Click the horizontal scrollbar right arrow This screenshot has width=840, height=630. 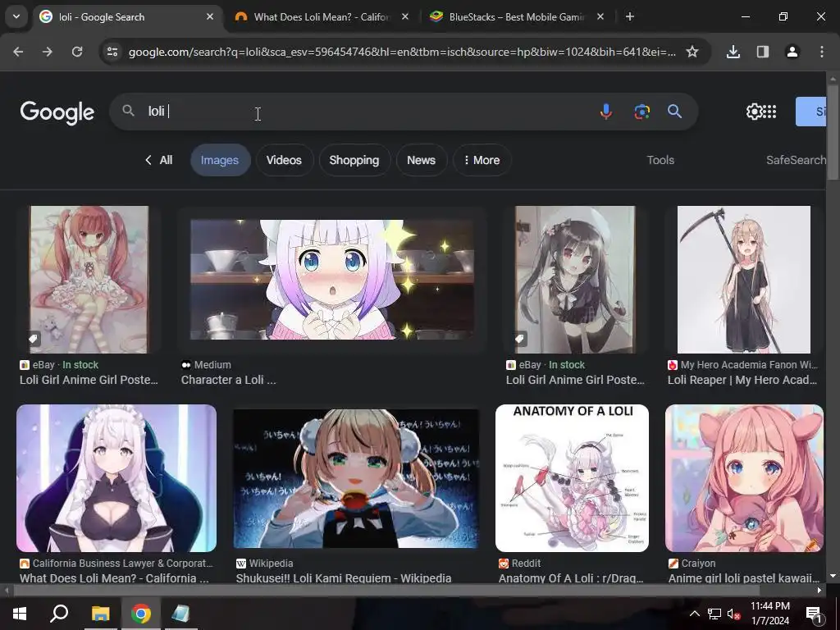819,591
